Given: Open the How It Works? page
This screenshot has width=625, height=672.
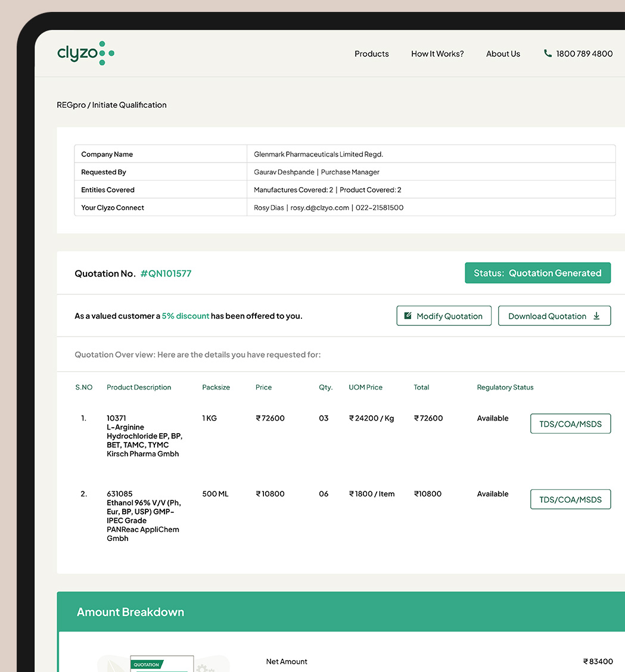Looking at the screenshot, I should (x=437, y=54).
